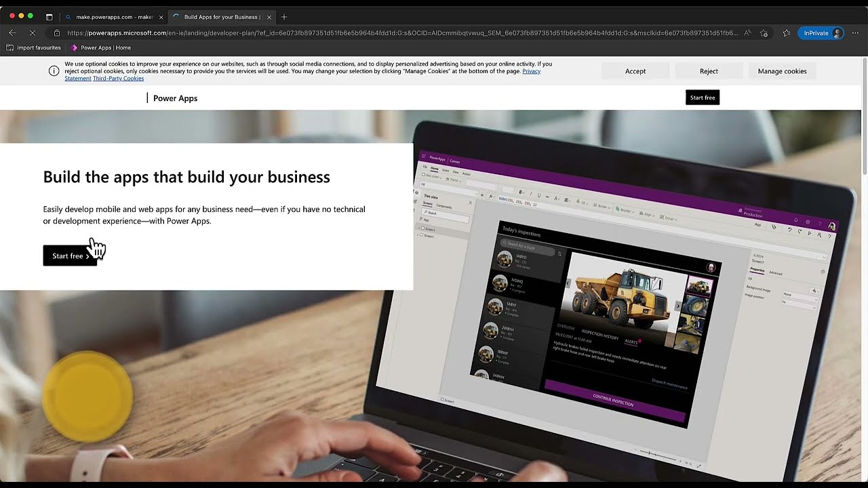This screenshot has width=868, height=488.
Task: Open Read aloud from the address bar
Action: pyautogui.click(x=747, y=33)
